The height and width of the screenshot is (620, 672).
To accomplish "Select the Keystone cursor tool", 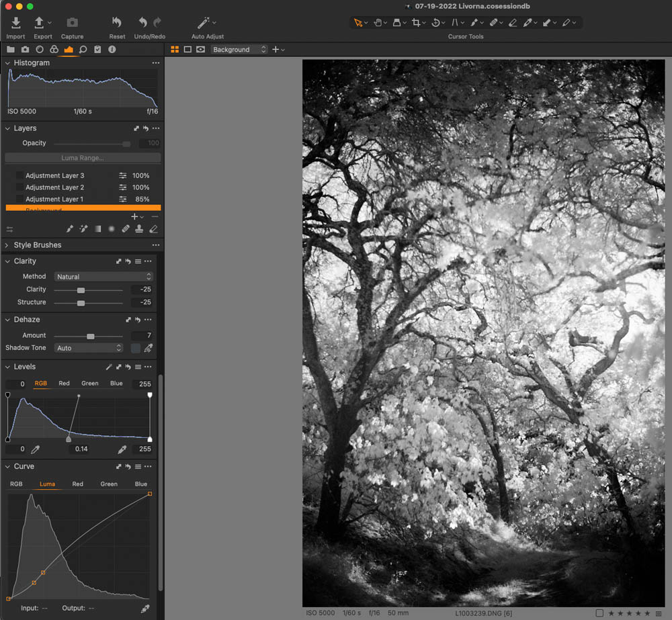I will [455, 23].
